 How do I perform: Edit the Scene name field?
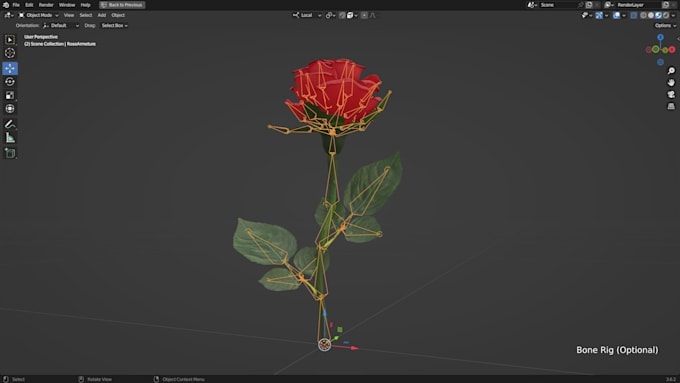558,5
